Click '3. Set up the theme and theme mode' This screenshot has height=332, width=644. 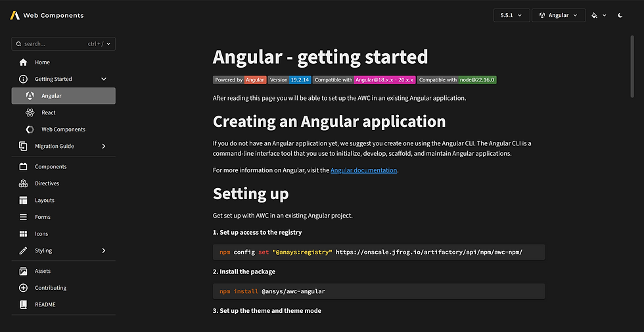[x=267, y=310]
